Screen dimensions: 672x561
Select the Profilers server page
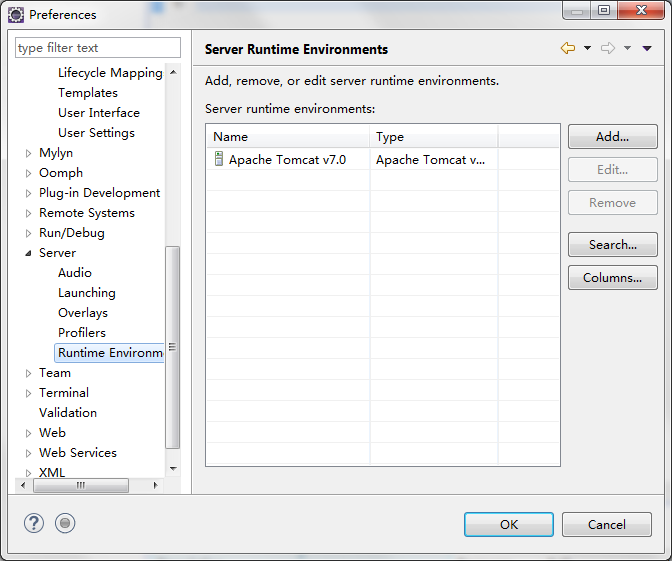click(x=82, y=333)
